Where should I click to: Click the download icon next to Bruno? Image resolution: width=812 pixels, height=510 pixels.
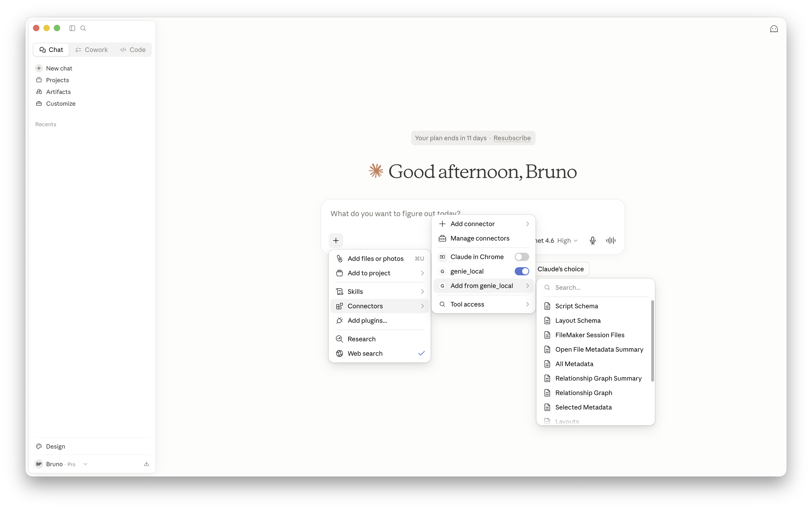(146, 464)
